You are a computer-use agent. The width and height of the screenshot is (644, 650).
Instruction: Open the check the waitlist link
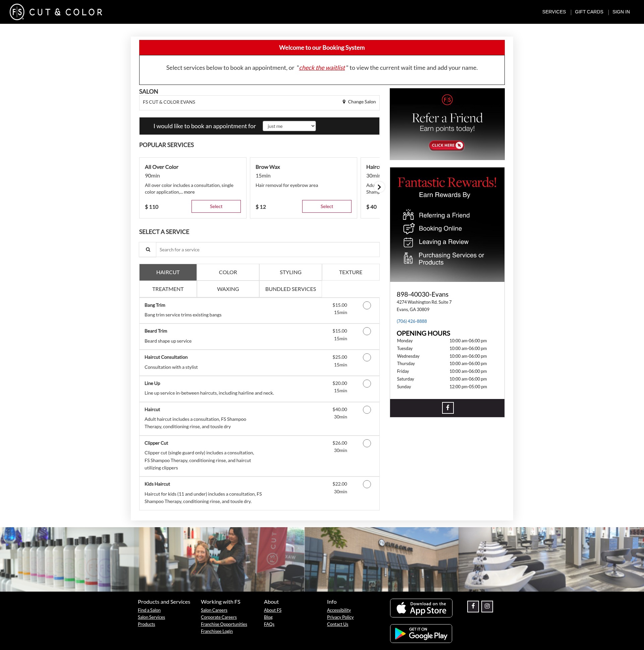tap(322, 68)
